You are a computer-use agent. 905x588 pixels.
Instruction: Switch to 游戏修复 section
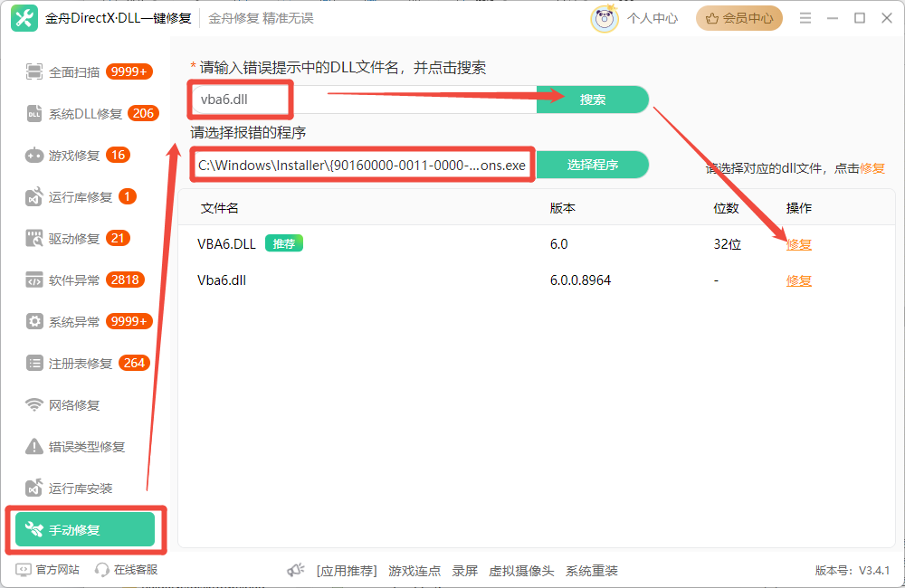click(x=85, y=156)
